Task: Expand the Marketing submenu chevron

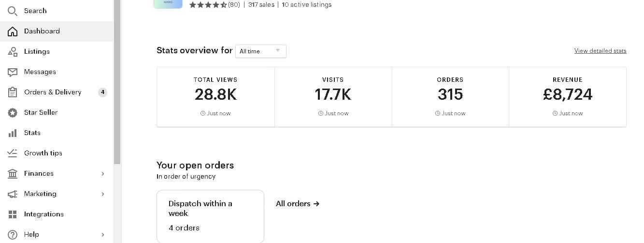Action: click(x=102, y=194)
